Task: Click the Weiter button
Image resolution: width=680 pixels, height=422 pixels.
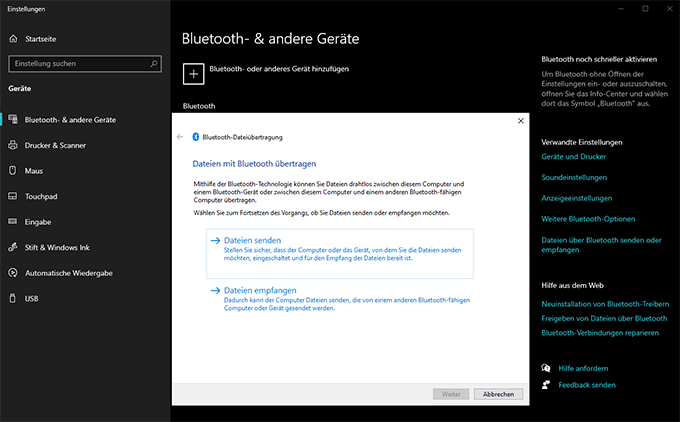Action: (451, 394)
